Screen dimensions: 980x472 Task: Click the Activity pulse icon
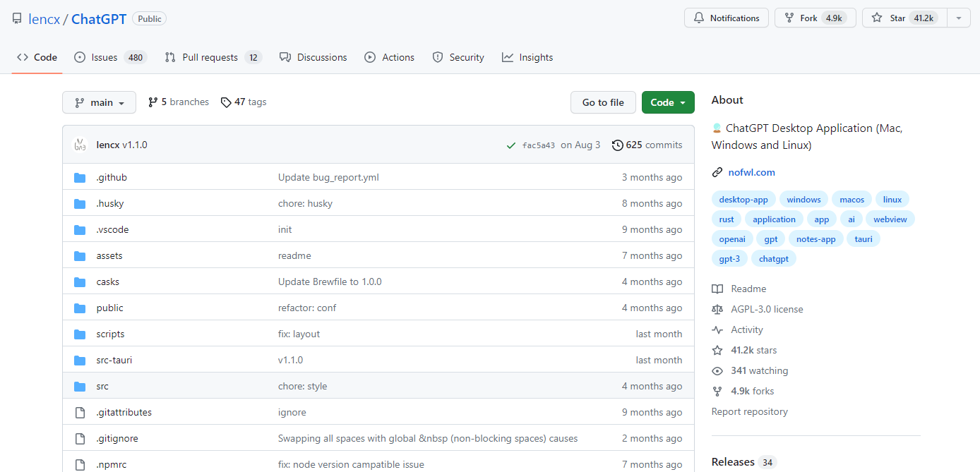point(717,330)
